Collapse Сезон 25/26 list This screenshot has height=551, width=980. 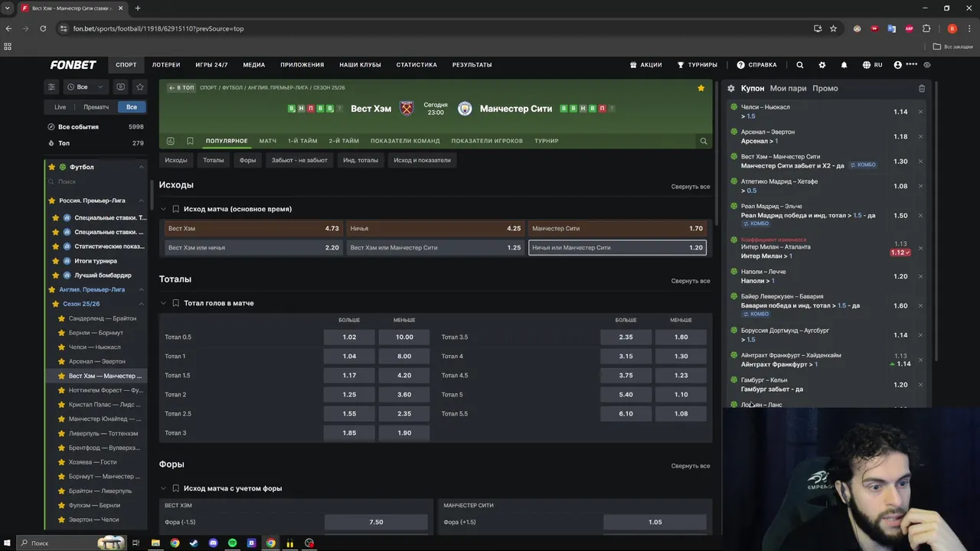tap(141, 304)
